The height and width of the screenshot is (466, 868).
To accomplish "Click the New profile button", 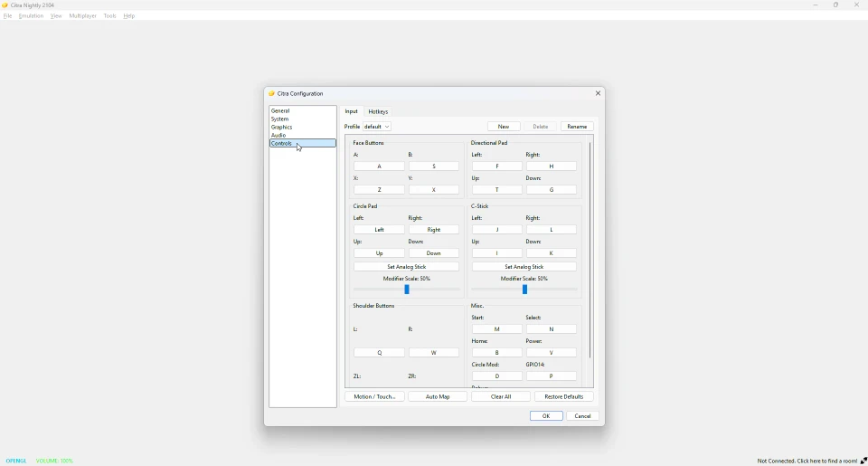I will point(504,127).
